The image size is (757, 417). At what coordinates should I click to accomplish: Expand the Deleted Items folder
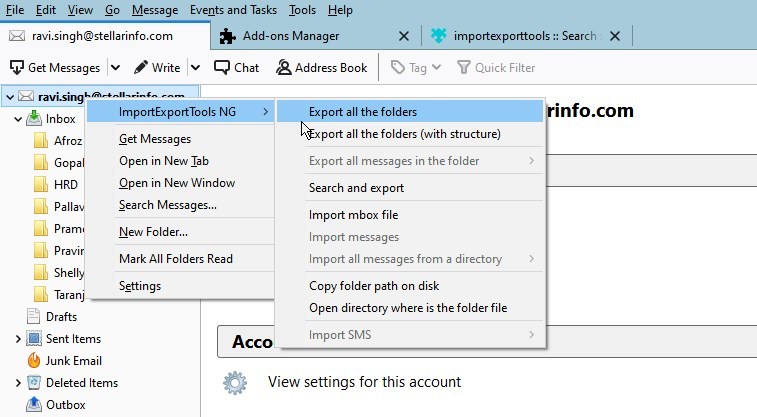tap(18, 383)
